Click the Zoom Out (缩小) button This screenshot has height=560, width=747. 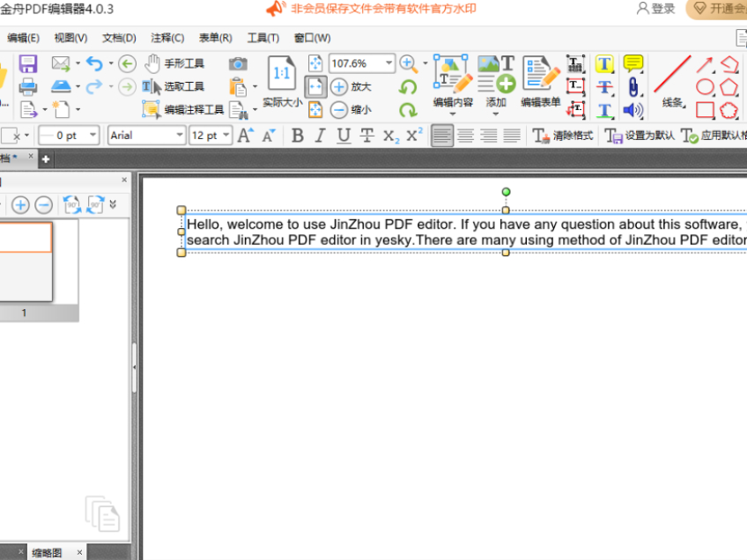351,110
